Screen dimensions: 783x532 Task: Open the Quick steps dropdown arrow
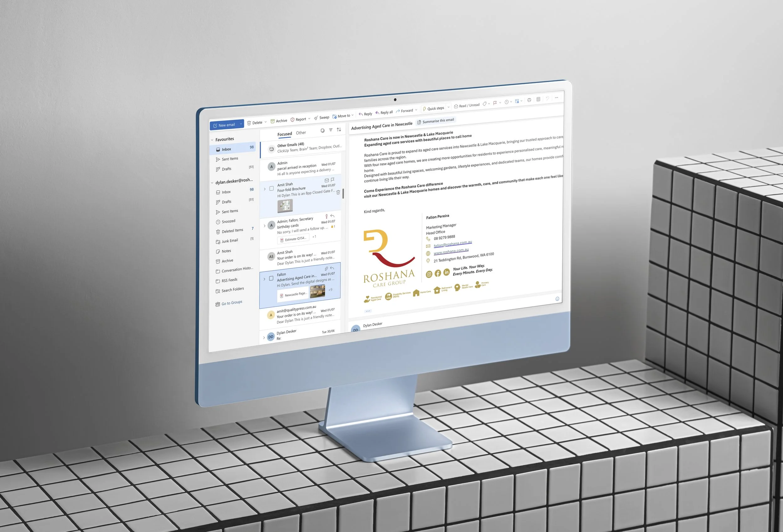click(x=449, y=107)
